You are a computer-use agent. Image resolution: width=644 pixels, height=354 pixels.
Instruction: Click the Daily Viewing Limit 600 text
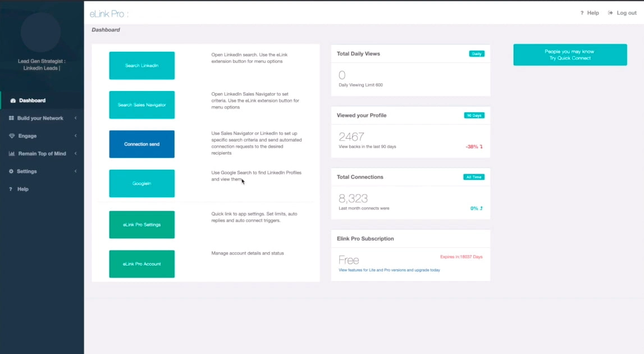coord(360,85)
